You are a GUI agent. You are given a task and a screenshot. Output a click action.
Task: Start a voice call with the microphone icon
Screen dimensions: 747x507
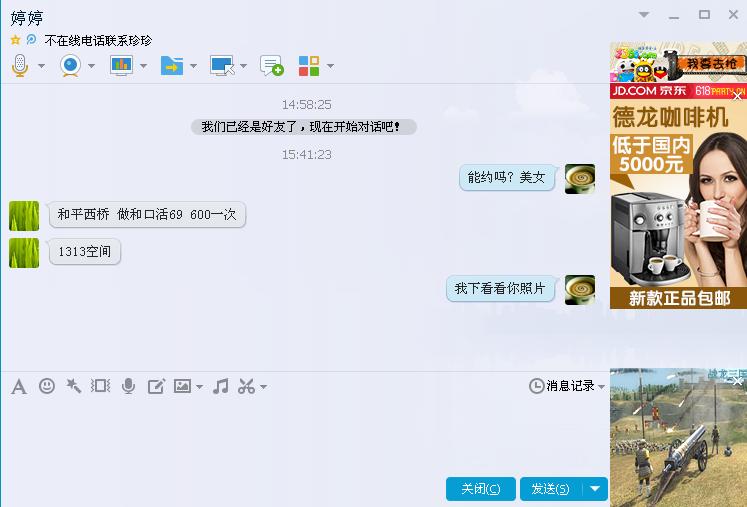(20, 66)
